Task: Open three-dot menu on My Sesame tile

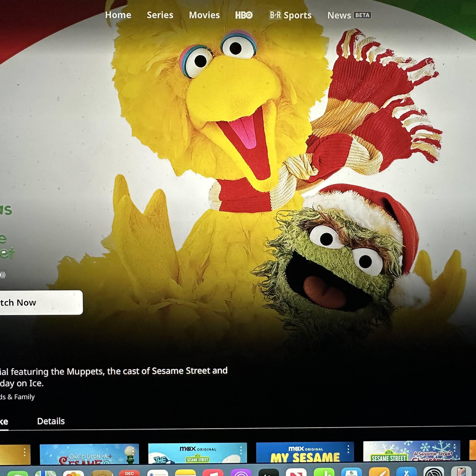Action: click(x=348, y=449)
